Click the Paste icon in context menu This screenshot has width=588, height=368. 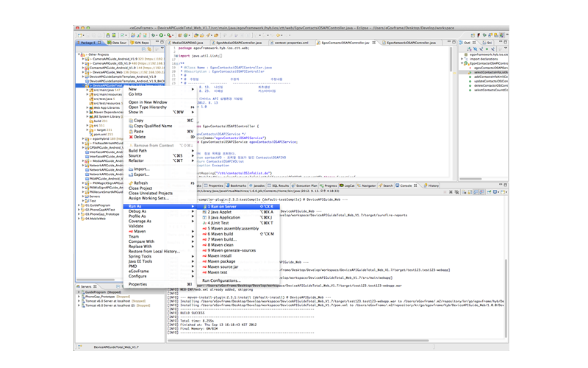(131, 131)
